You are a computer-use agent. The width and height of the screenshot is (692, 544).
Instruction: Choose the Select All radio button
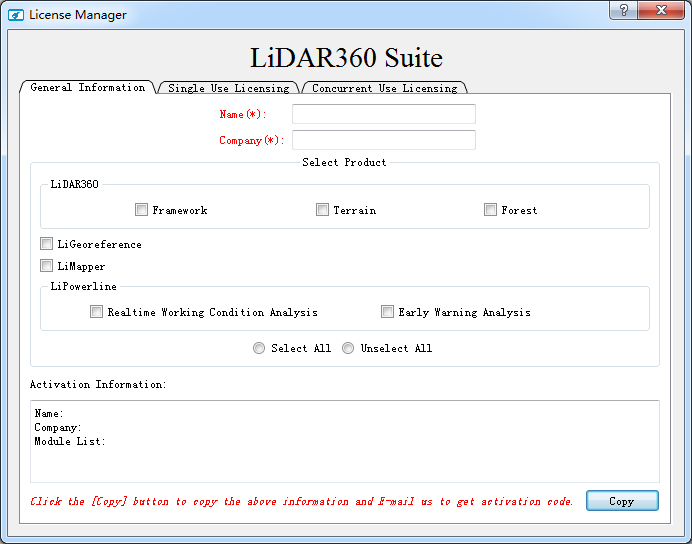click(x=260, y=348)
